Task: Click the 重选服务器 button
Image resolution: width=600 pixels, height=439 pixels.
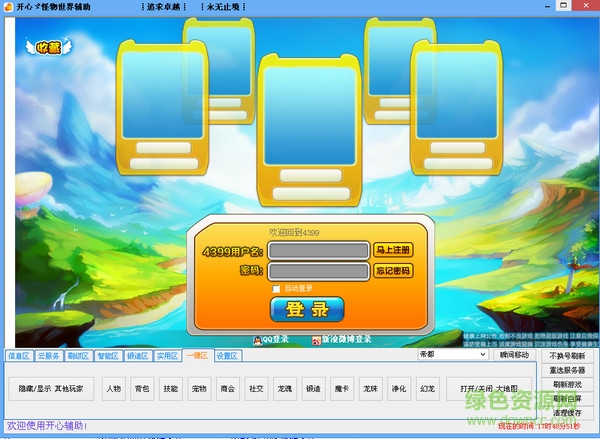Action: click(567, 370)
